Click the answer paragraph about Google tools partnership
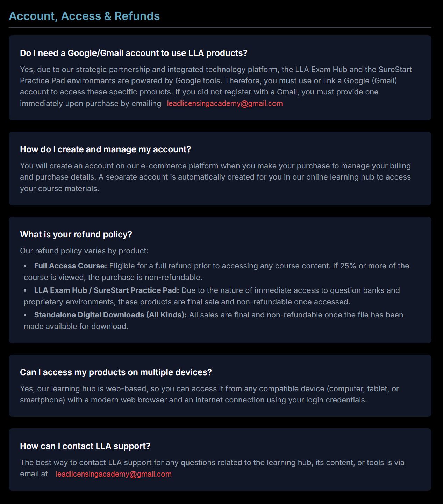 (x=210, y=81)
